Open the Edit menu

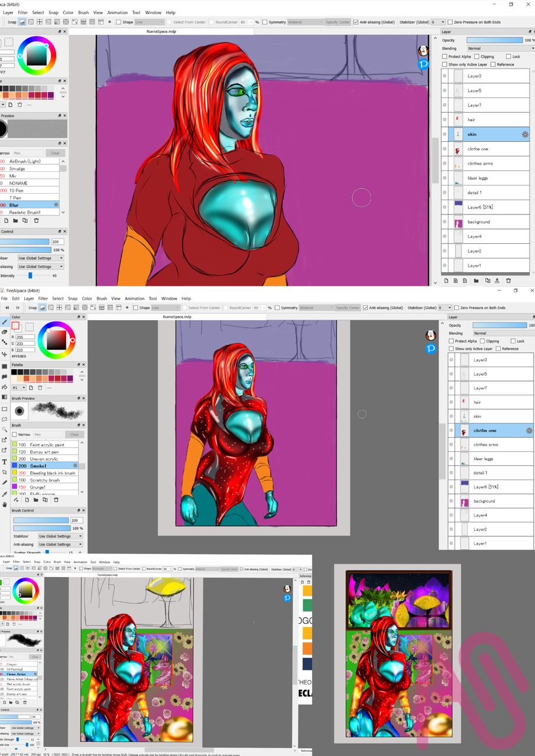[x=15, y=298]
